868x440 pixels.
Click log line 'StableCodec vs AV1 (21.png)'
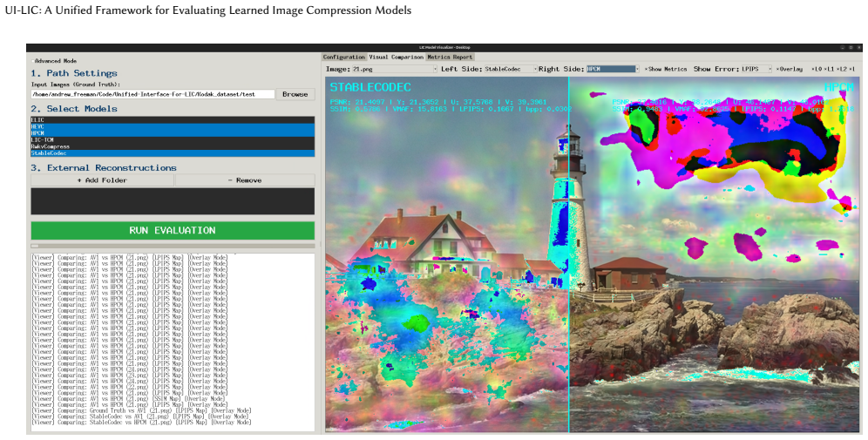point(140,416)
